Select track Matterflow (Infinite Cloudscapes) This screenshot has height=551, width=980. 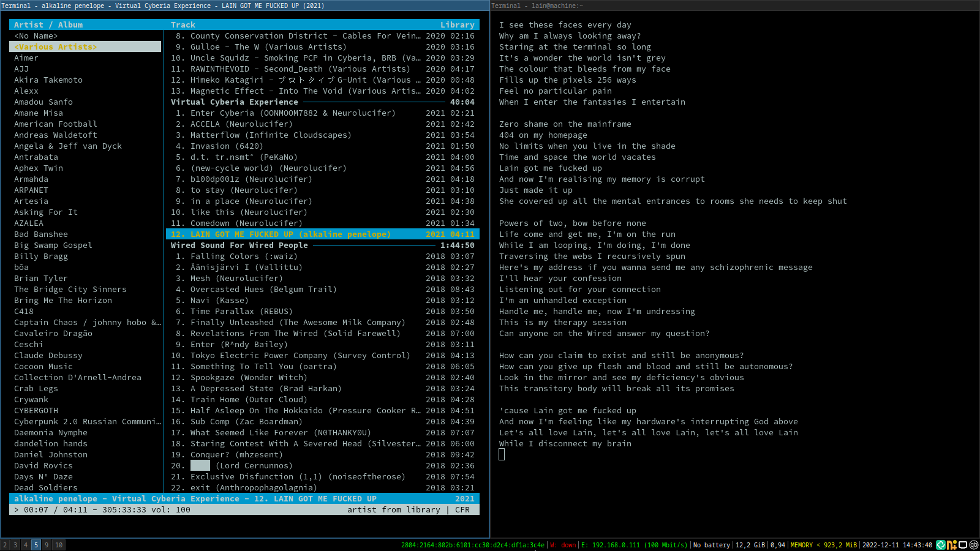point(323,135)
